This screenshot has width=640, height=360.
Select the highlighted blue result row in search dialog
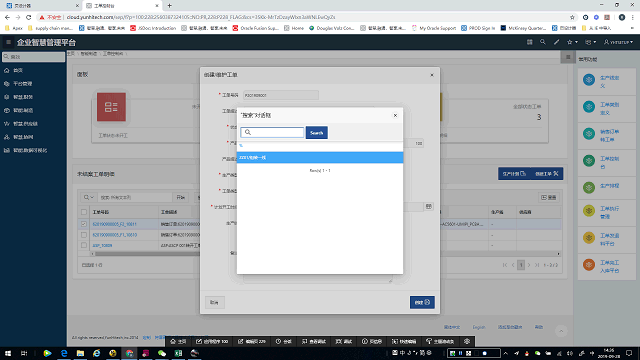320,158
